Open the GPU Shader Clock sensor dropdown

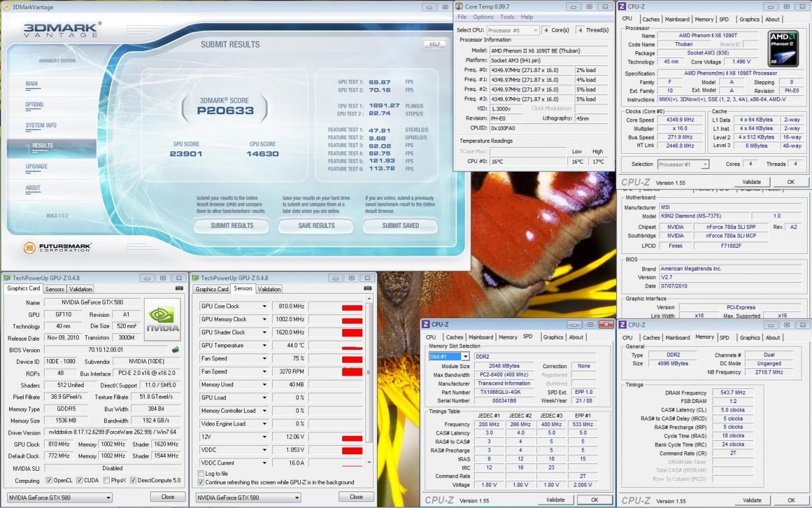tap(265, 333)
